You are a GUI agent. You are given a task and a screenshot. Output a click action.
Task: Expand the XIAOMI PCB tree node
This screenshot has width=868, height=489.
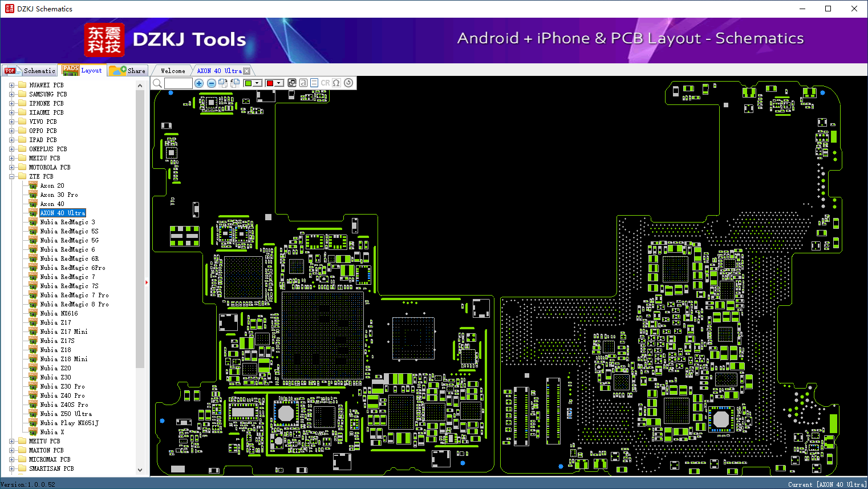point(12,112)
